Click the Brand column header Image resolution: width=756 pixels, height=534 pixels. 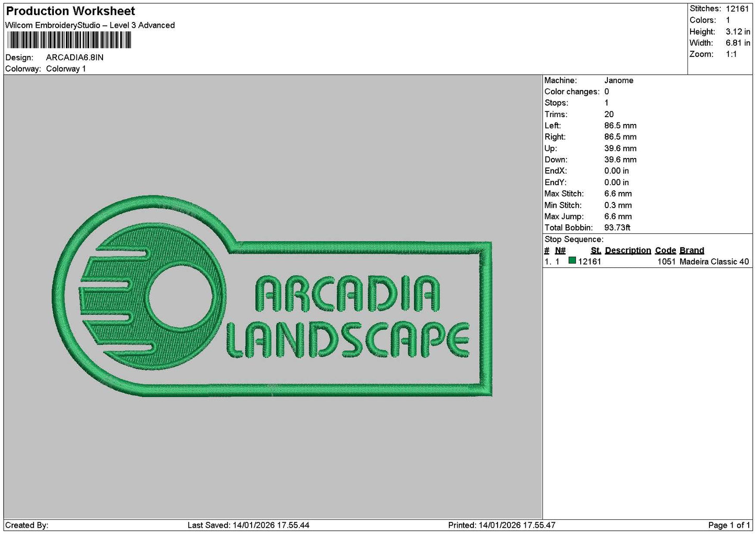[692, 251]
